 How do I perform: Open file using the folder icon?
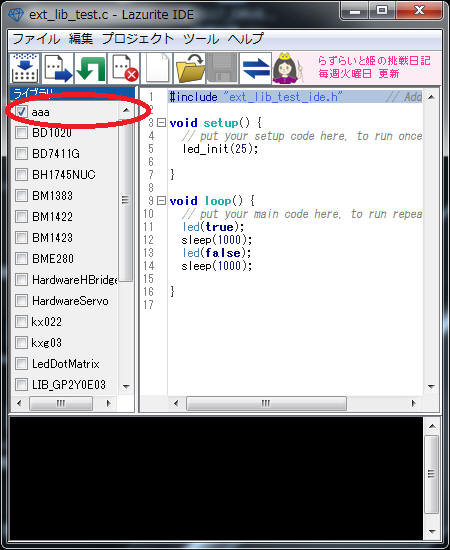190,68
